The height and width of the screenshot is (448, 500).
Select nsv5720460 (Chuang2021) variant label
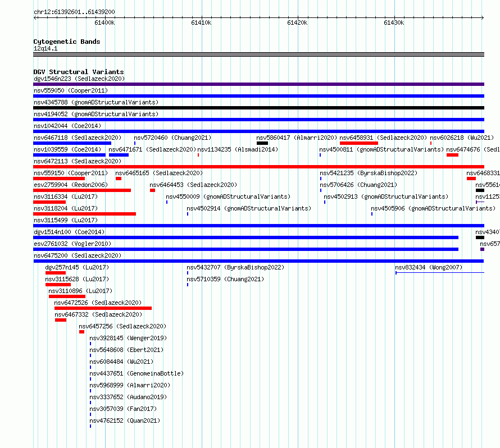point(172,138)
